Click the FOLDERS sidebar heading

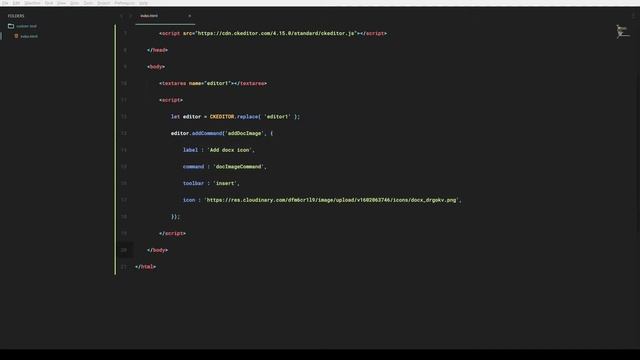(16, 16)
